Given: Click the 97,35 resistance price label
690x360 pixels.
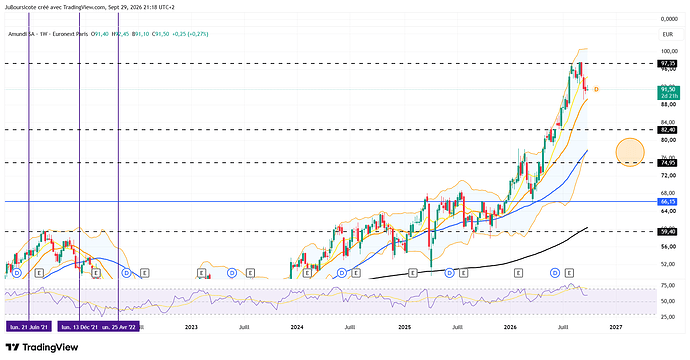Looking at the screenshot, I should [667, 64].
